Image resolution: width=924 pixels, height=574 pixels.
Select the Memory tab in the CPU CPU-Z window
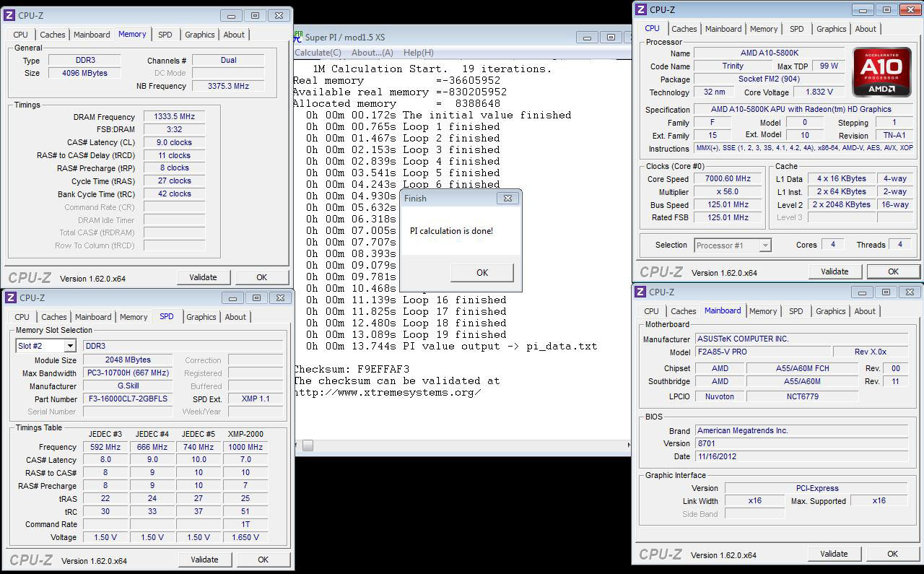click(764, 29)
